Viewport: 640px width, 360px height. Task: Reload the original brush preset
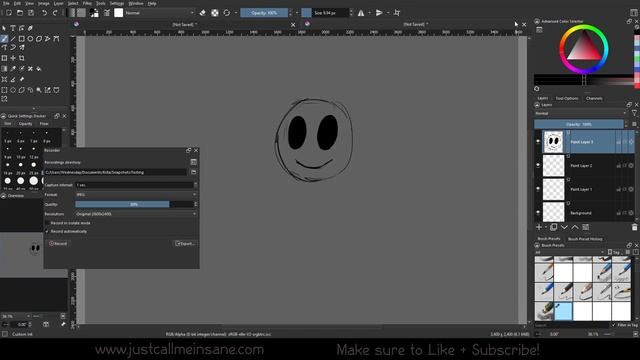tap(227, 13)
